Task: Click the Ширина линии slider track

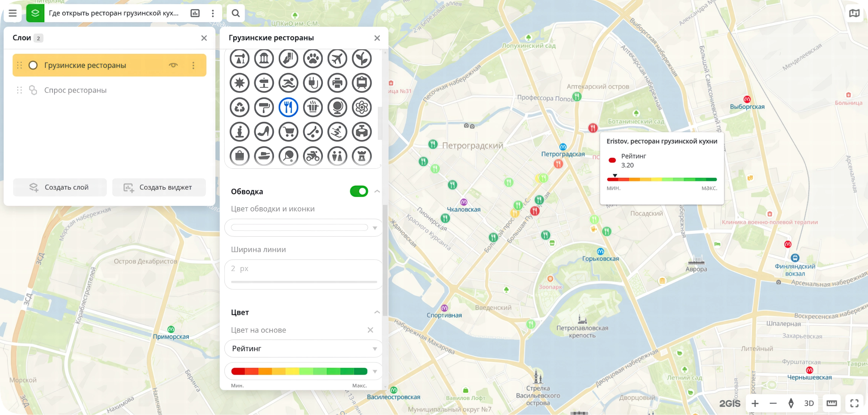Action: (304, 282)
